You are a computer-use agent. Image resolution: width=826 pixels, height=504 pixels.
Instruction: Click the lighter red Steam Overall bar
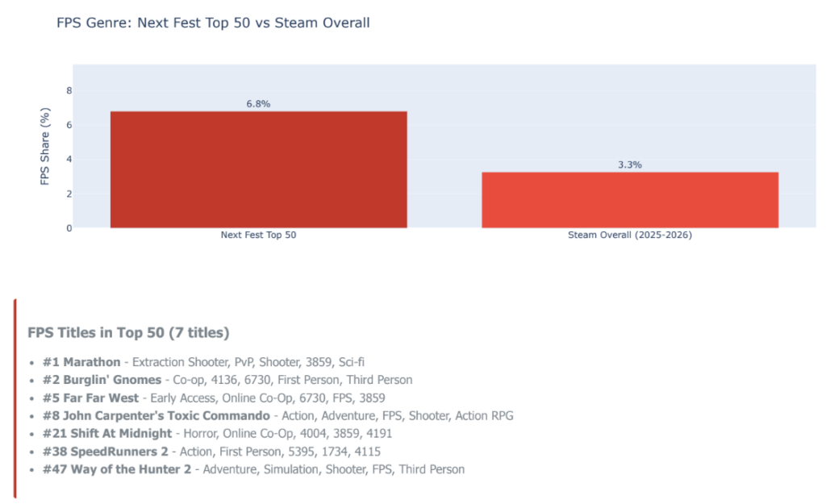coord(629,200)
